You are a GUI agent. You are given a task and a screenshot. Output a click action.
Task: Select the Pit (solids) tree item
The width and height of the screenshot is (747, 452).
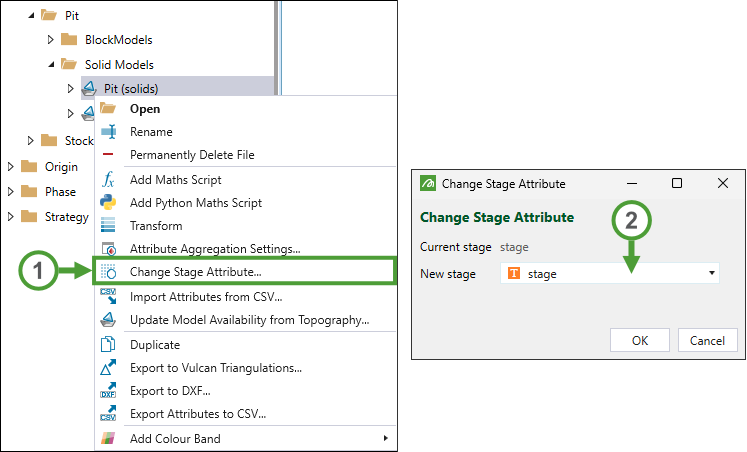(x=130, y=88)
